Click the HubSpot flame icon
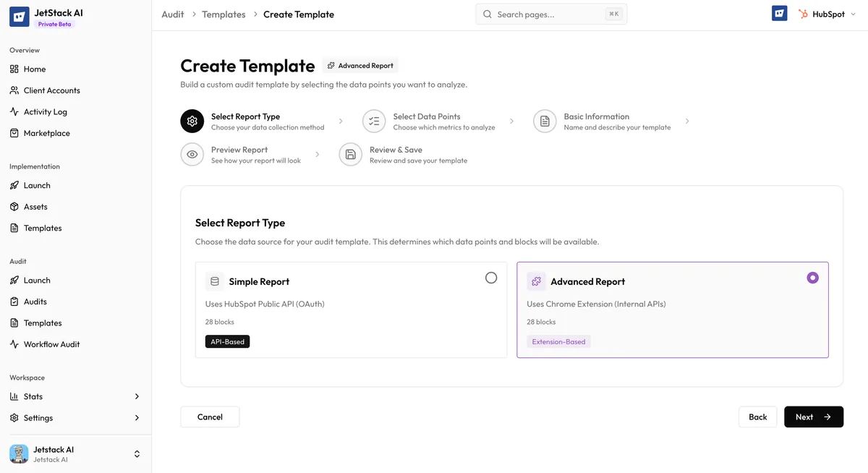The width and height of the screenshot is (868, 473). tap(802, 13)
